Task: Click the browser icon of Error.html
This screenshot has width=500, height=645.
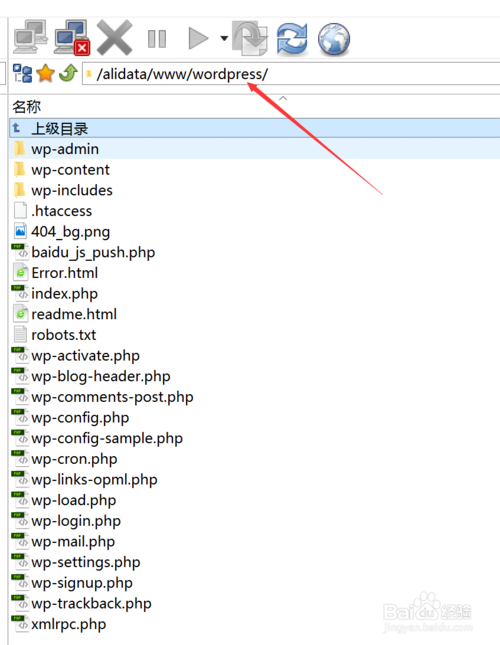Action: tap(20, 273)
